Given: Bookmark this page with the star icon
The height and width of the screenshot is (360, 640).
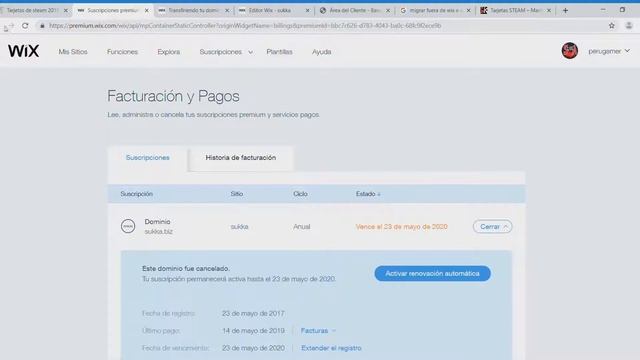Looking at the screenshot, I should pos(611,26).
